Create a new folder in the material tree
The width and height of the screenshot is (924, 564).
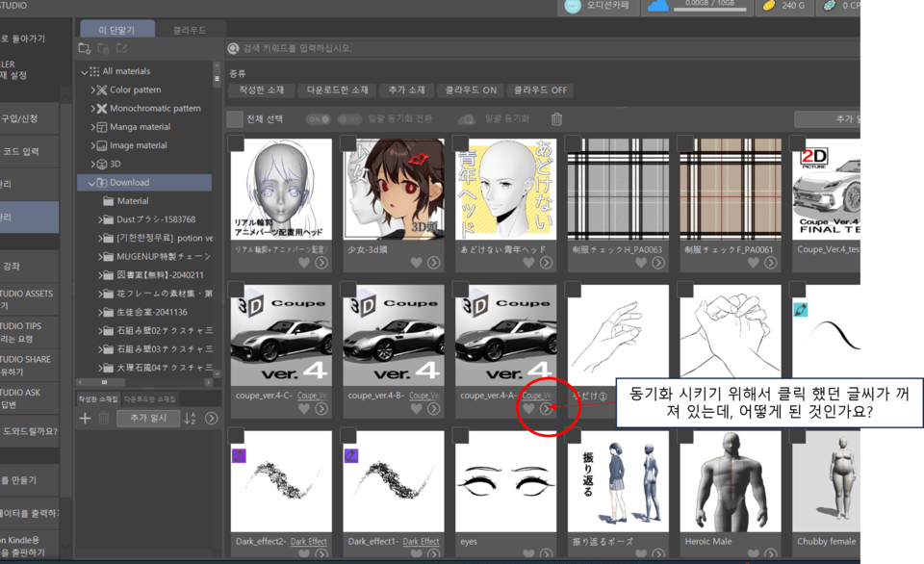(85, 48)
